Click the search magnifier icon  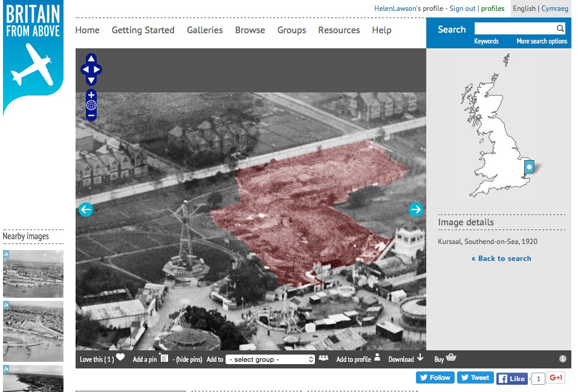[x=560, y=28]
